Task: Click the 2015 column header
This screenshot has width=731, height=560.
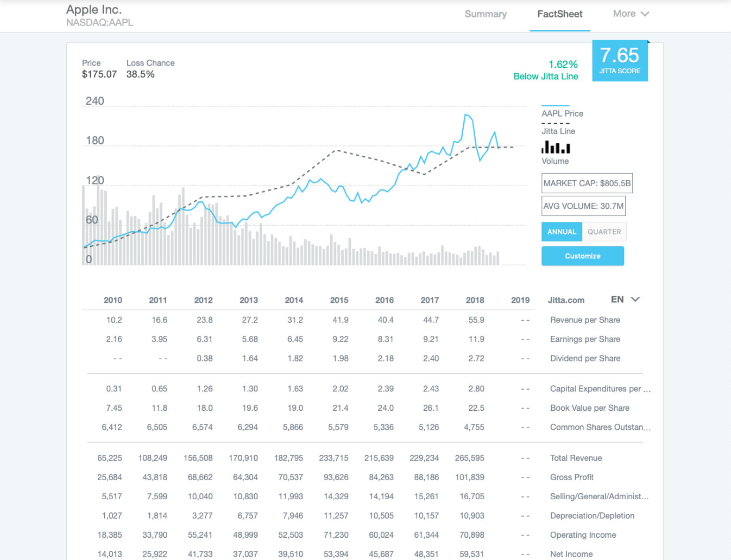Action: coord(339,300)
